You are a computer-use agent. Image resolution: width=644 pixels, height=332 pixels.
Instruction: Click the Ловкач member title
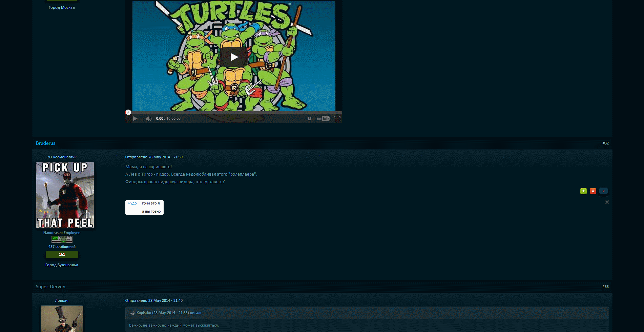click(x=62, y=300)
